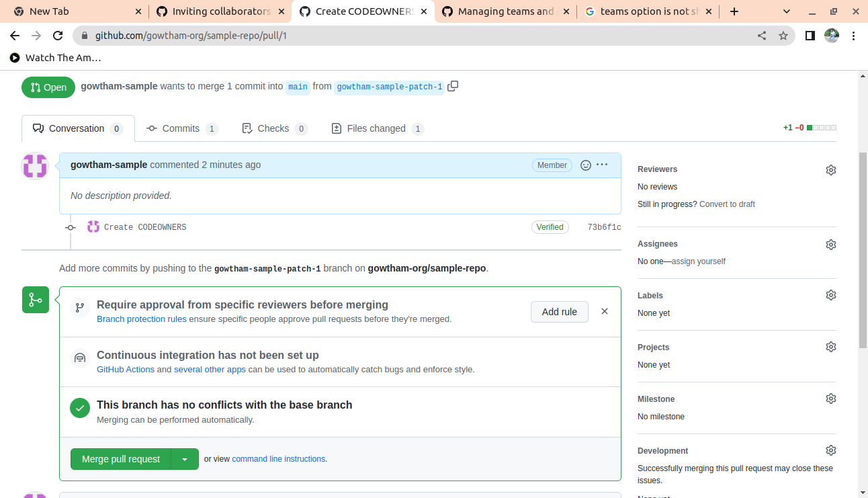Copy the branch name with the copy icon
The height and width of the screenshot is (498, 868).
453,86
